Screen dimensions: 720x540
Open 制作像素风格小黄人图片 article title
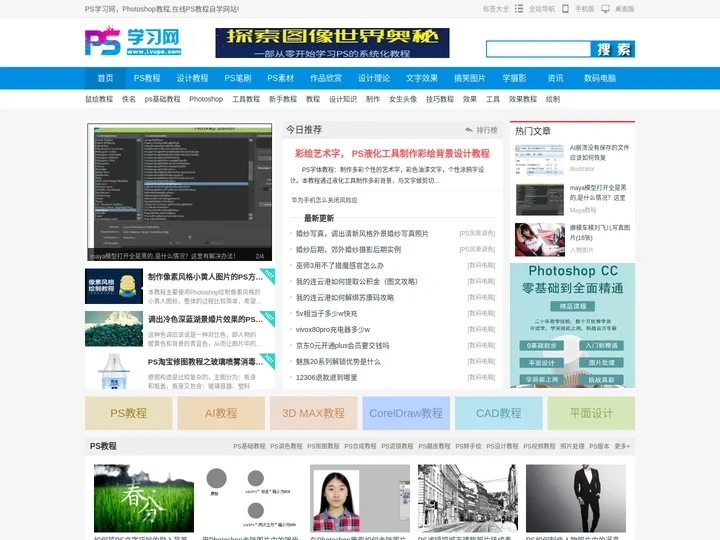pyautogui.click(x=205, y=277)
